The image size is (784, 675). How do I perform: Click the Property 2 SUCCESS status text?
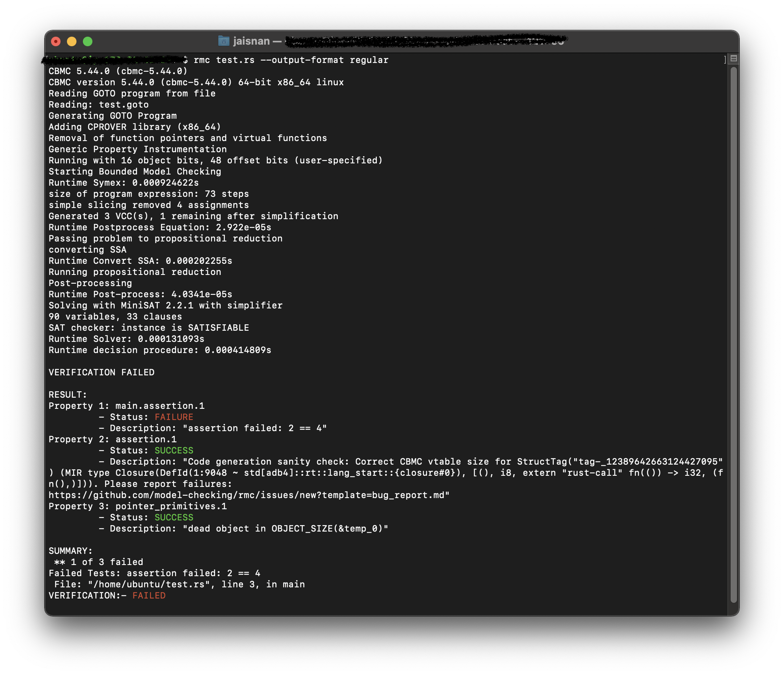coord(174,451)
